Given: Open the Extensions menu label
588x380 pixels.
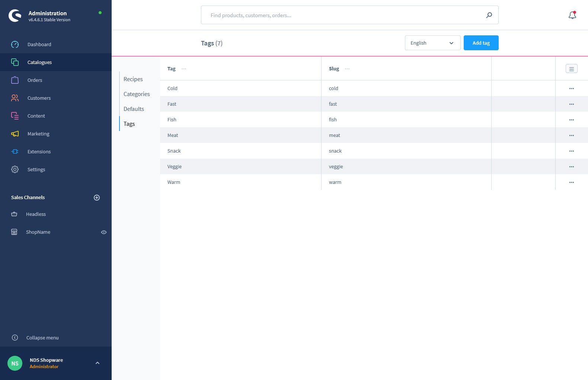Looking at the screenshot, I should (39, 151).
